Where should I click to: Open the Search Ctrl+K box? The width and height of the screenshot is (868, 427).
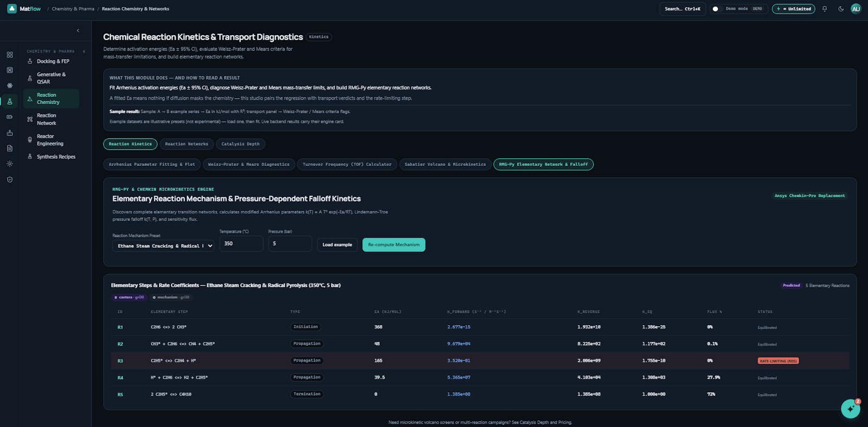click(682, 9)
